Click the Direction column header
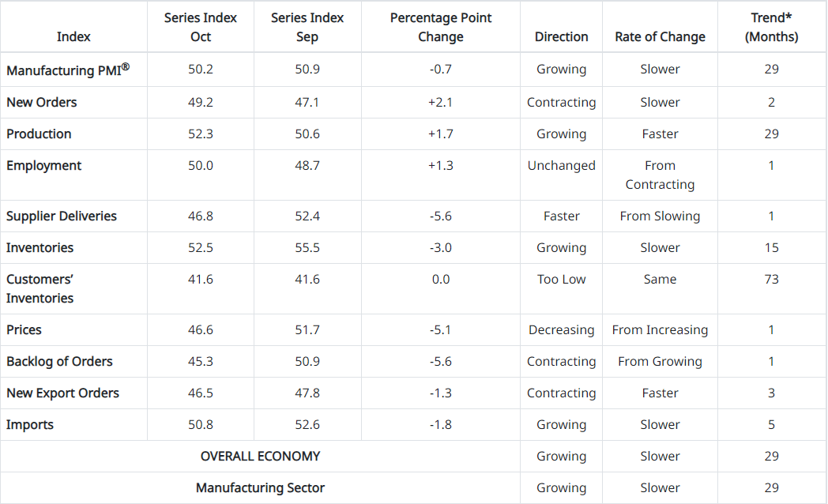The height and width of the screenshot is (504, 828). [561, 36]
